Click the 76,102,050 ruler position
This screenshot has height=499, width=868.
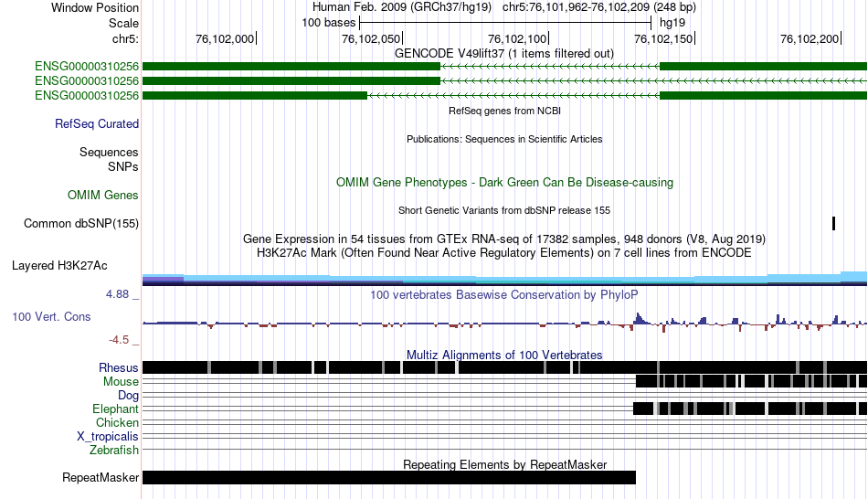point(371,38)
